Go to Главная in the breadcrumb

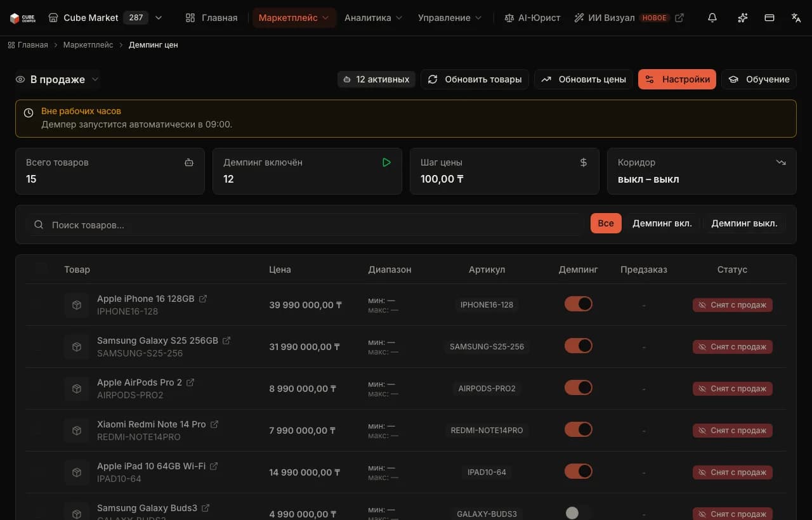(x=27, y=45)
